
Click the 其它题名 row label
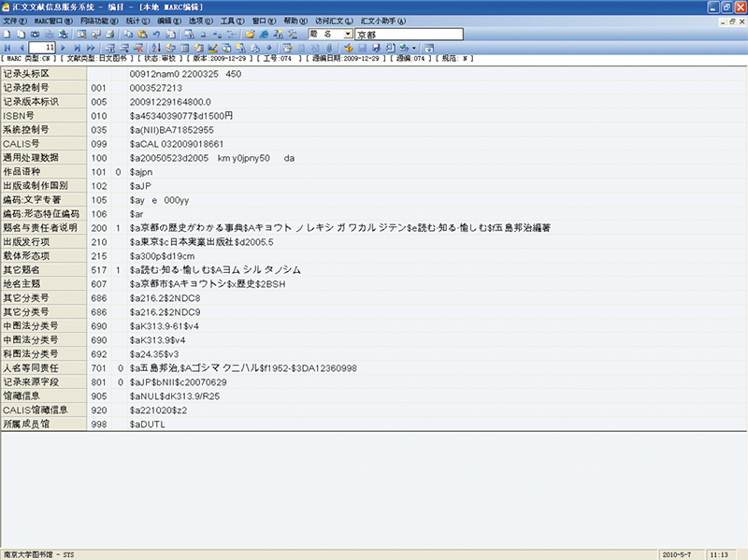point(43,270)
